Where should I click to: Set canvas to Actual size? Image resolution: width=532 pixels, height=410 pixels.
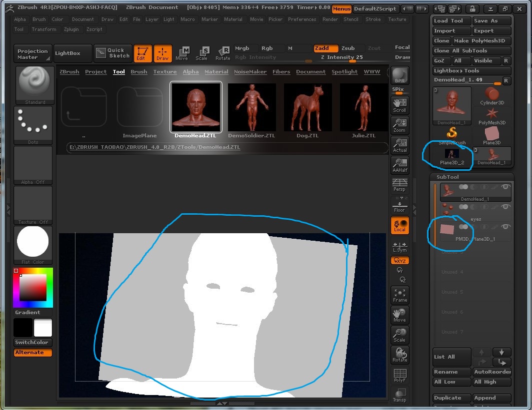[x=399, y=145]
